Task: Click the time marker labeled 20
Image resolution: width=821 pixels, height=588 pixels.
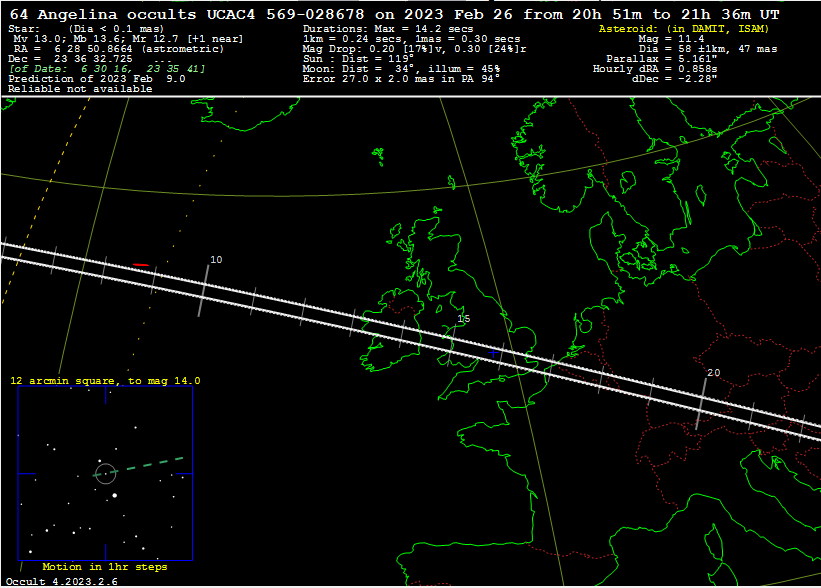Action: click(x=713, y=373)
